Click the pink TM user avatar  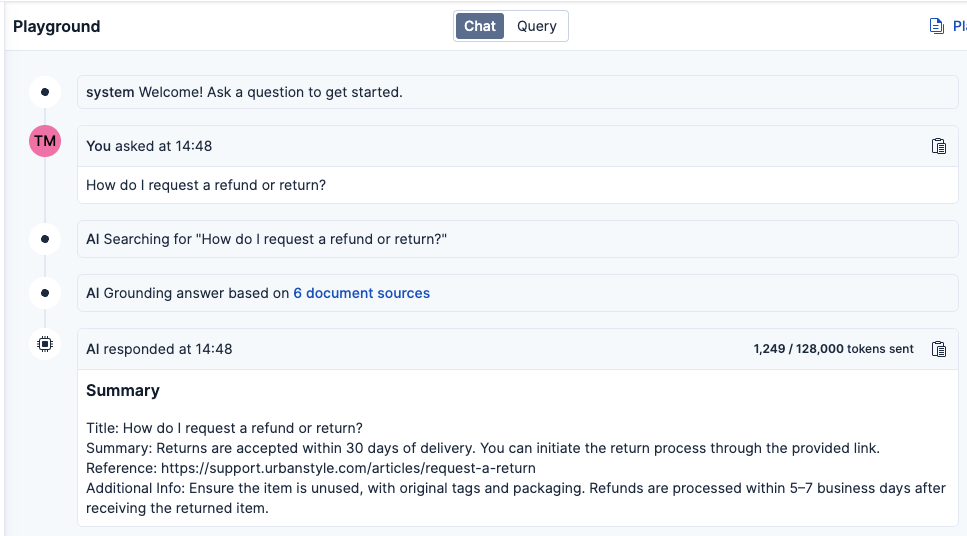[45, 141]
